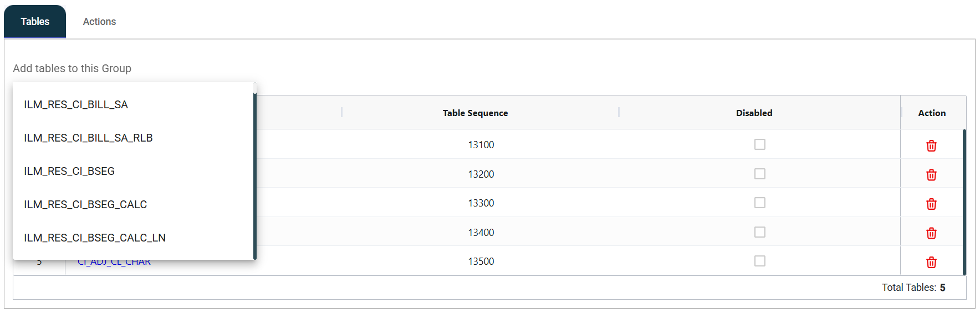Image resolution: width=980 pixels, height=312 pixels.
Task: Check Disabled box in sequence 13300 row
Action: pyautogui.click(x=759, y=203)
